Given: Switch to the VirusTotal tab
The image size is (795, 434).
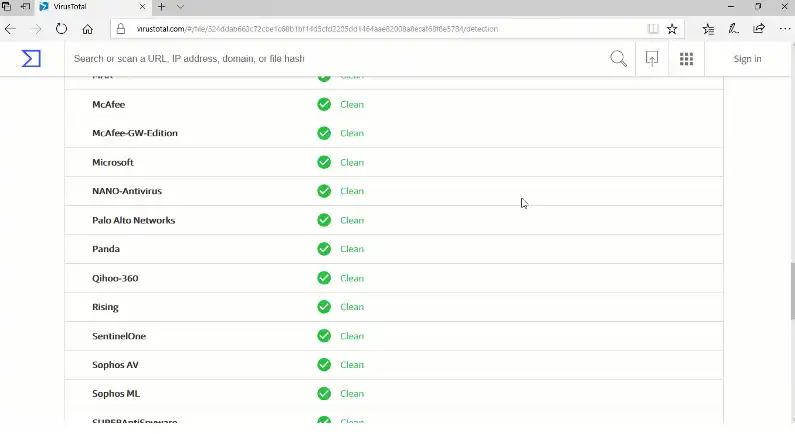Looking at the screenshot, I should [x=93, y=7].
